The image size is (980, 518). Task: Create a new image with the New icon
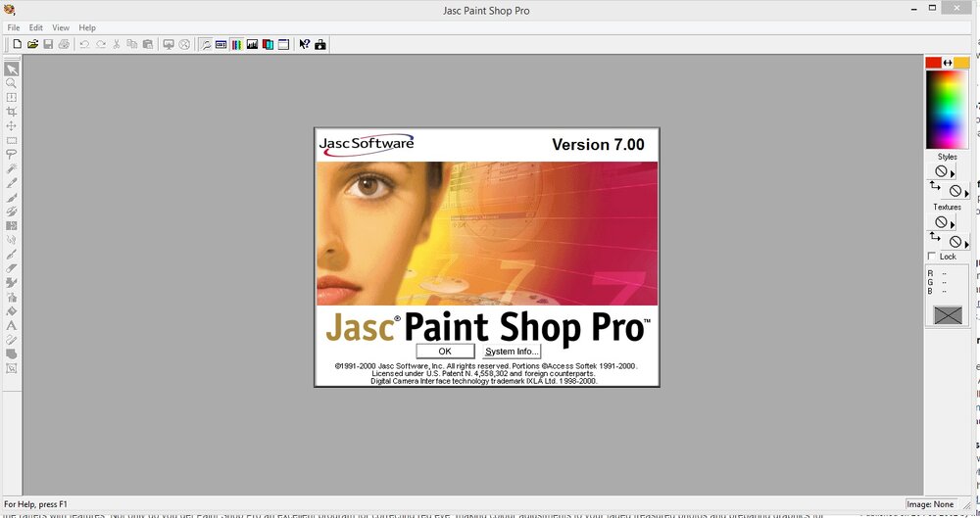coord(18,44)
